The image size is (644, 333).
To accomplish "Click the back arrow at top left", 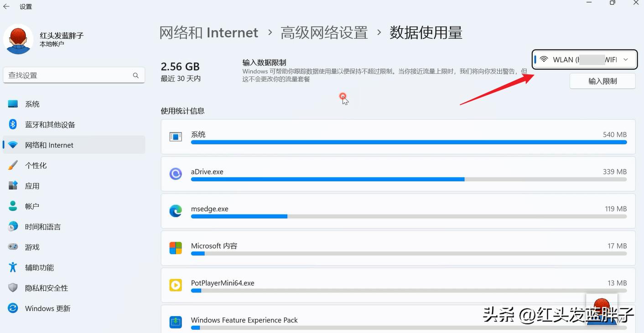I will click(x=7, y=6).
